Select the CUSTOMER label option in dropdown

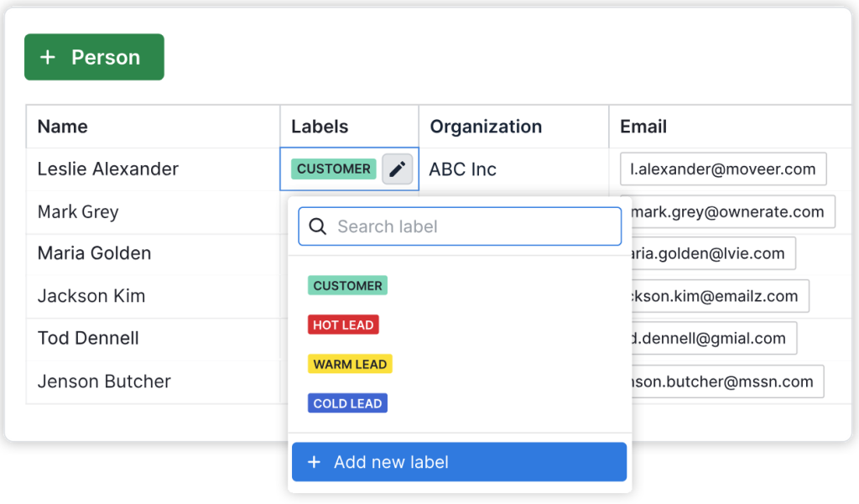click(x=347, y=286)
